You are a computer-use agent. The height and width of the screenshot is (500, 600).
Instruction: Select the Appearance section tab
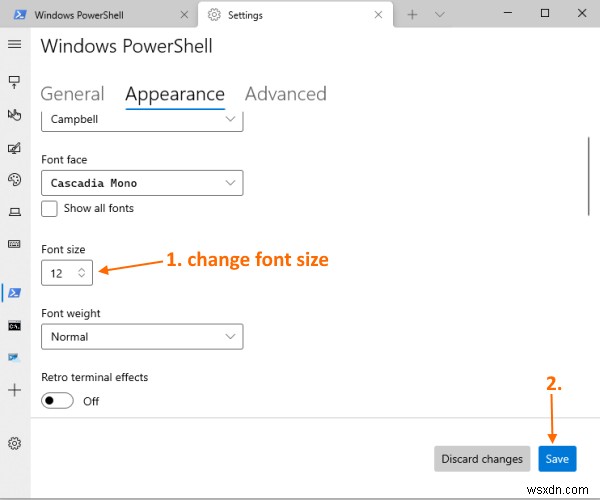175,95
